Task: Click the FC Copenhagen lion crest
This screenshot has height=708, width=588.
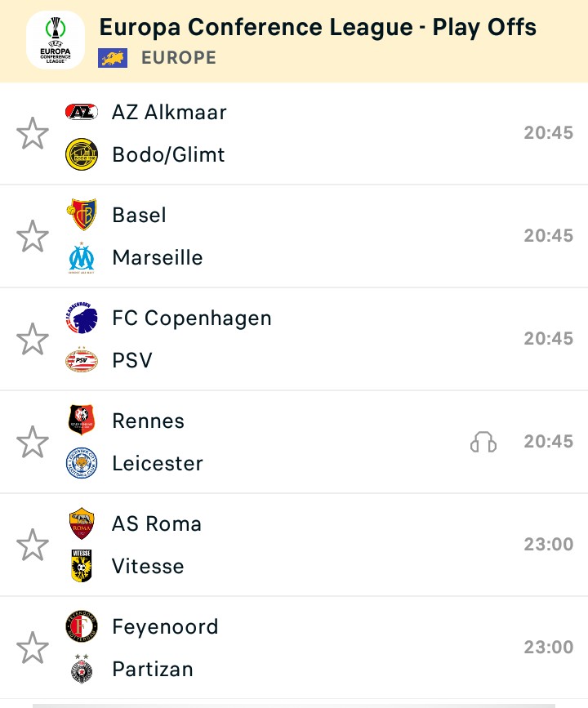Action: (x=82, y=318)
